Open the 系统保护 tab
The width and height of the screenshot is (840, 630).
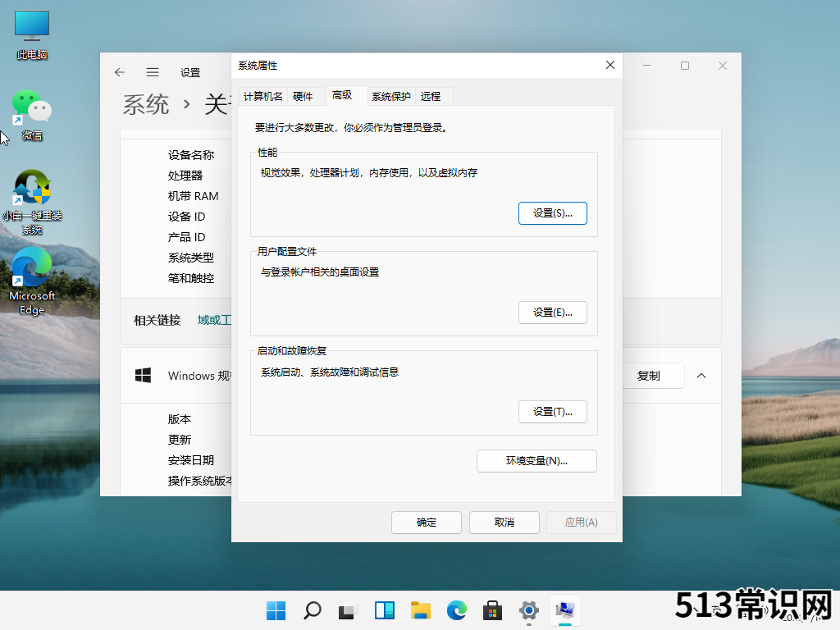point(391,96)
